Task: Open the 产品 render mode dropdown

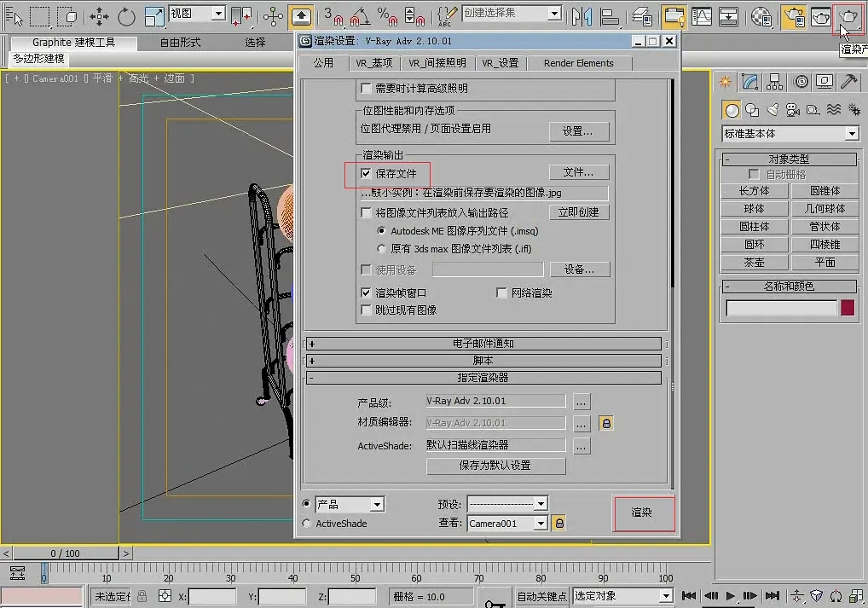Action: [x=376, y=505]
